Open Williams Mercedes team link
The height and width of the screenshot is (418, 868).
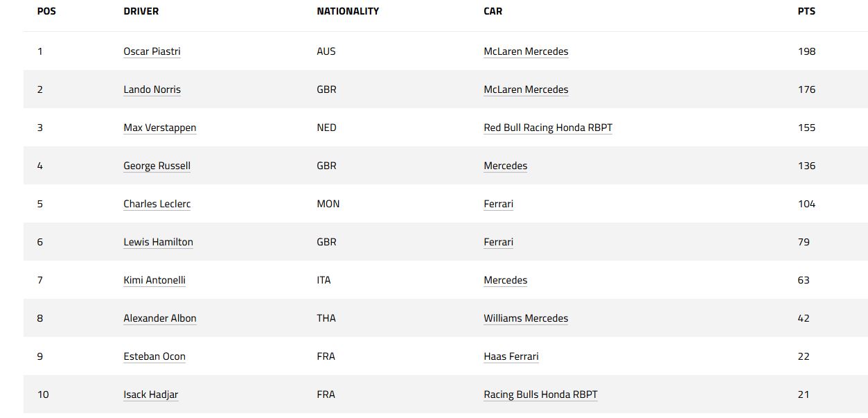[526, 318]
